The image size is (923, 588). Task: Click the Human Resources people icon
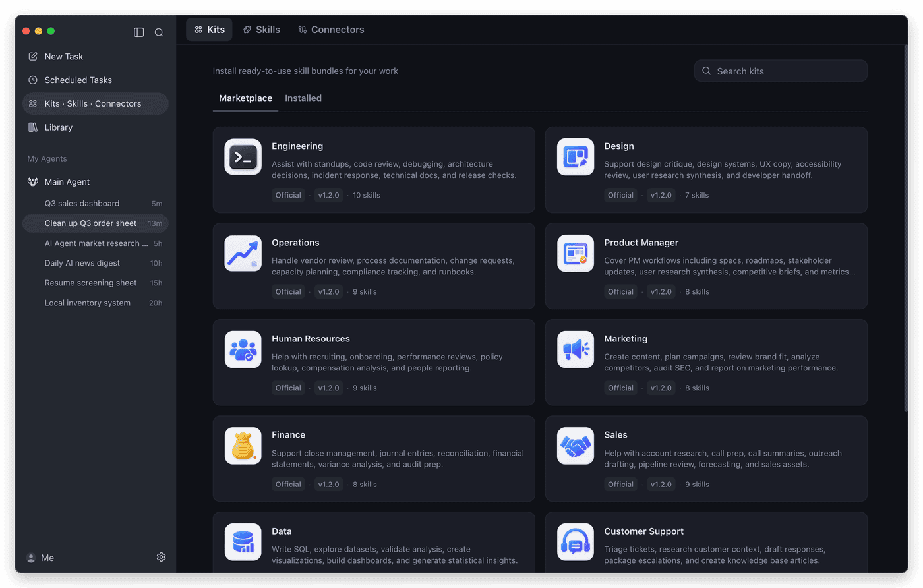(243, 349)
